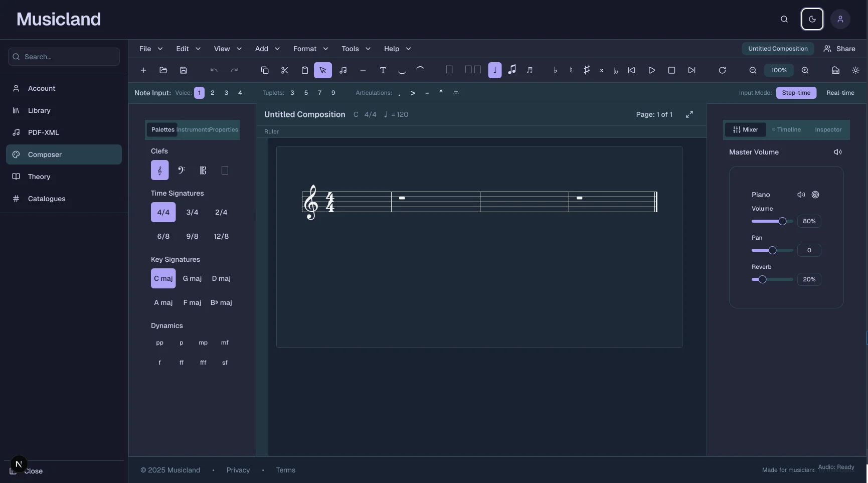Enable solo on the Piano channel
The height and width of the screenshot is (483, 868).
[815, 195]
